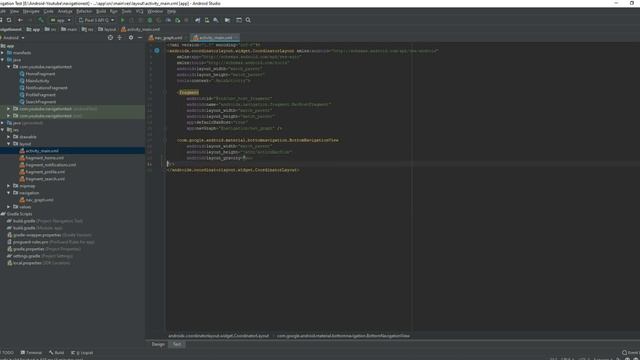
Task: Select MainActivity class in project tree
Action: click(x=37, y=81)
